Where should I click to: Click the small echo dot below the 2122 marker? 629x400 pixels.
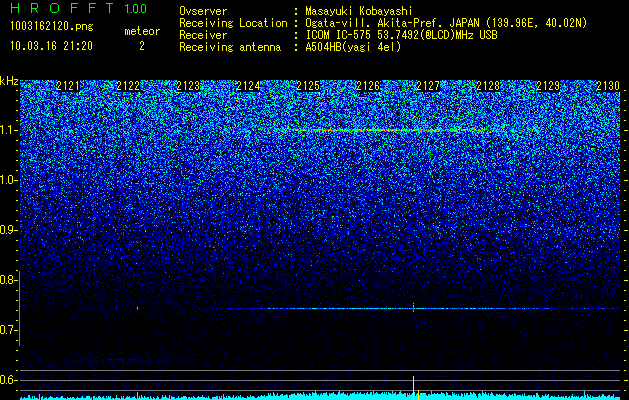click(138, 308)
